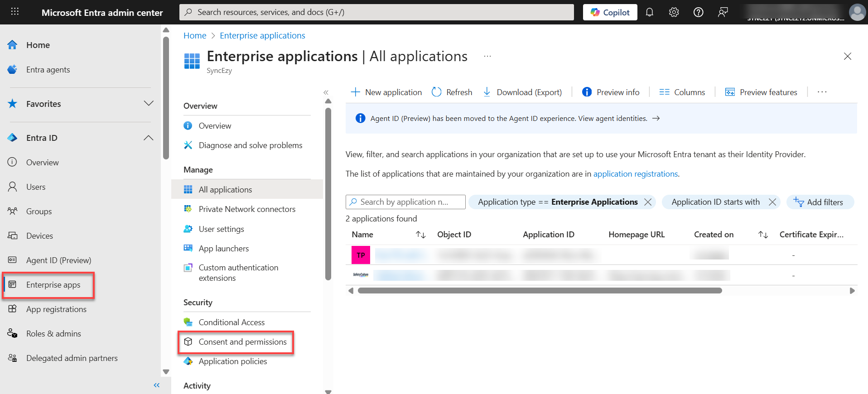Sort the list by the Name column
The width and height of the screenshot is (868, 394).
420,235
